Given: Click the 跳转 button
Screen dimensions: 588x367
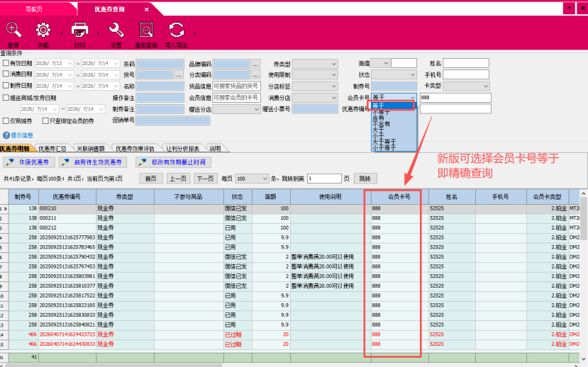Looking at the screenshot, I should 365,179.
